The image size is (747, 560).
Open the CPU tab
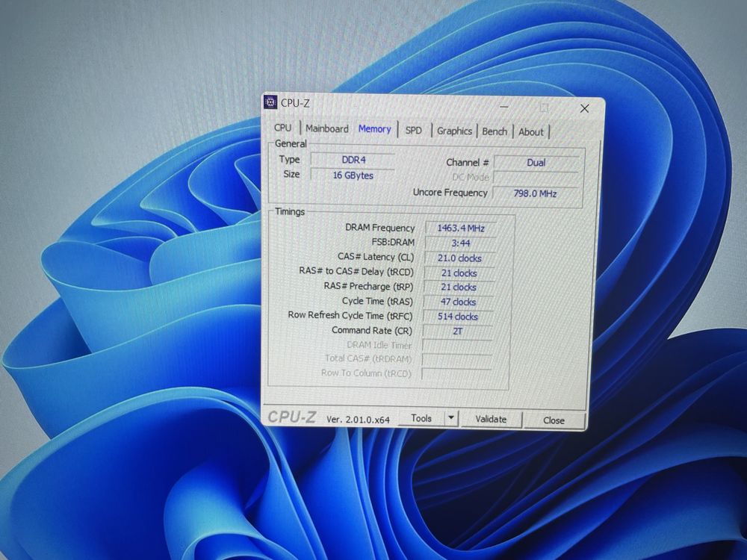(282, 128)
